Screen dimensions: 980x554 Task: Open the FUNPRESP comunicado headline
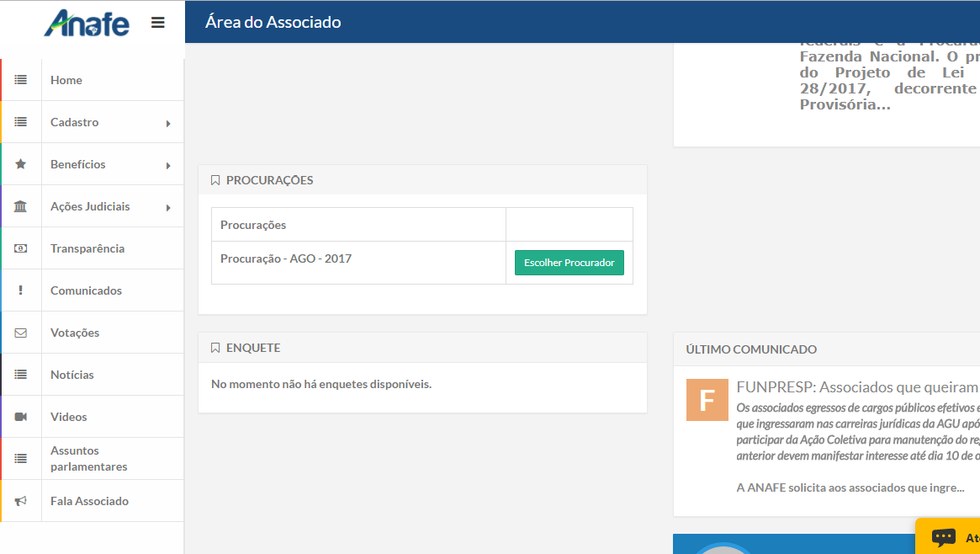click(x=856, y=387)
